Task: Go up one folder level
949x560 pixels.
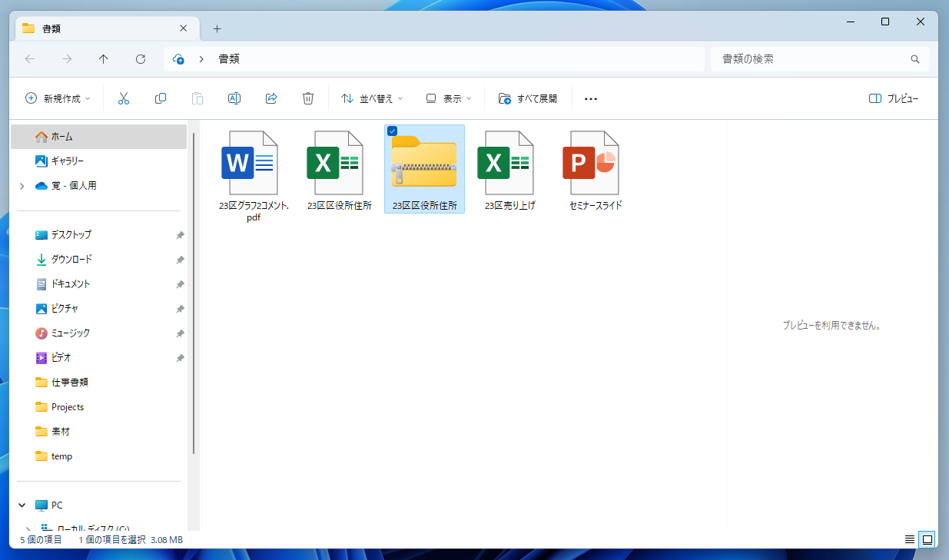Action: (x=104, y=59)
